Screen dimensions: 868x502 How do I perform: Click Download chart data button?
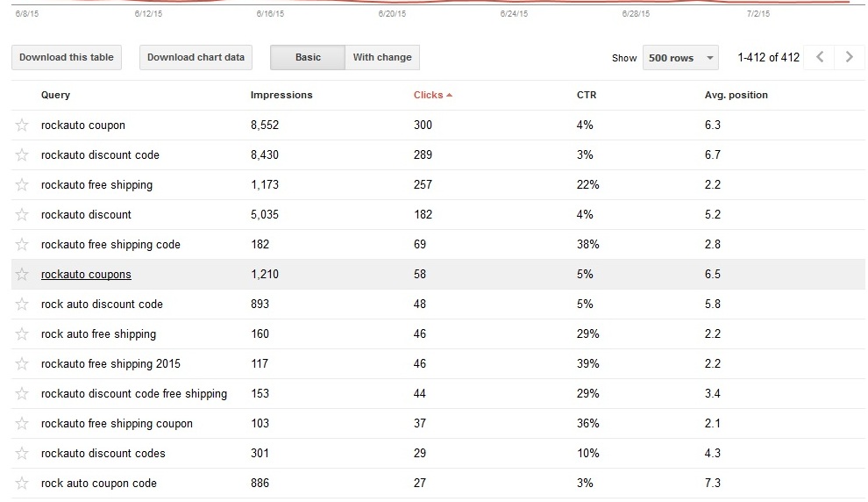coord(196,58)
